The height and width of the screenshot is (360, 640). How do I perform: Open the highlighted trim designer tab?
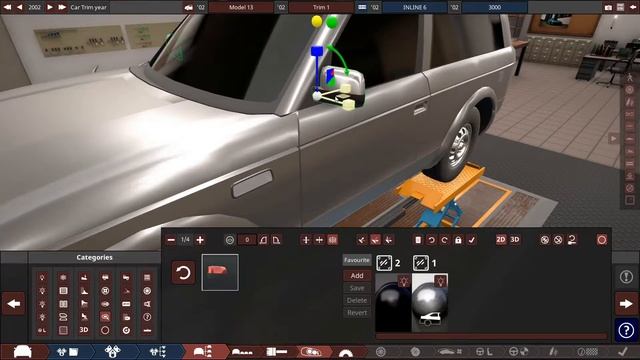coord(203,351)
